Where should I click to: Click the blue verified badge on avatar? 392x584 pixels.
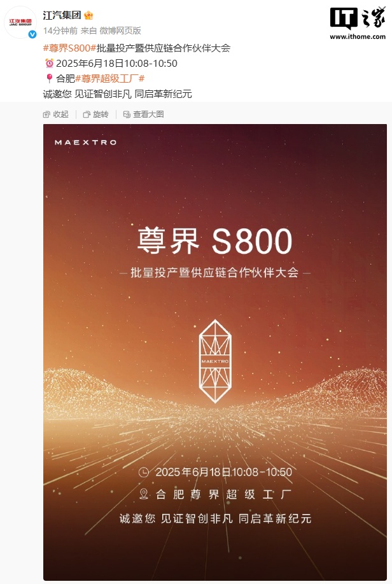[32, 34]
